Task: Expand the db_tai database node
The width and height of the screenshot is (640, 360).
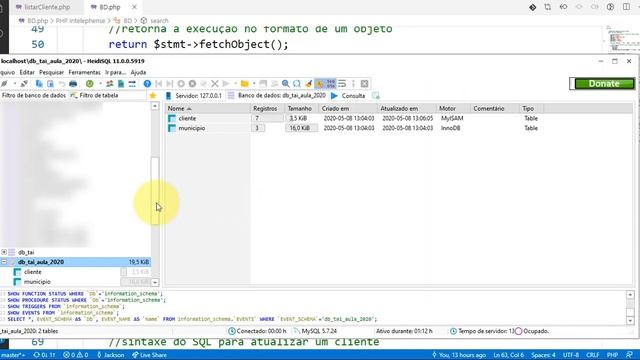Action: coord(4,252)
